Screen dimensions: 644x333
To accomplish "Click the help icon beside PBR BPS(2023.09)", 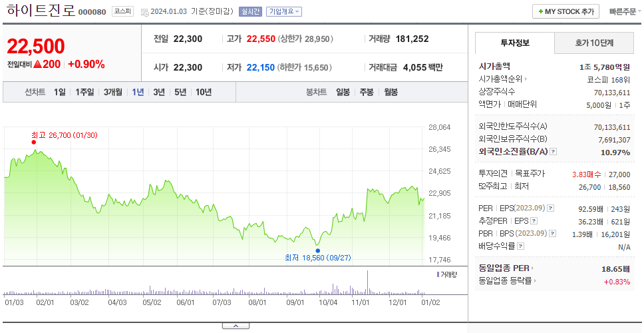I will [x=553, y=234].
